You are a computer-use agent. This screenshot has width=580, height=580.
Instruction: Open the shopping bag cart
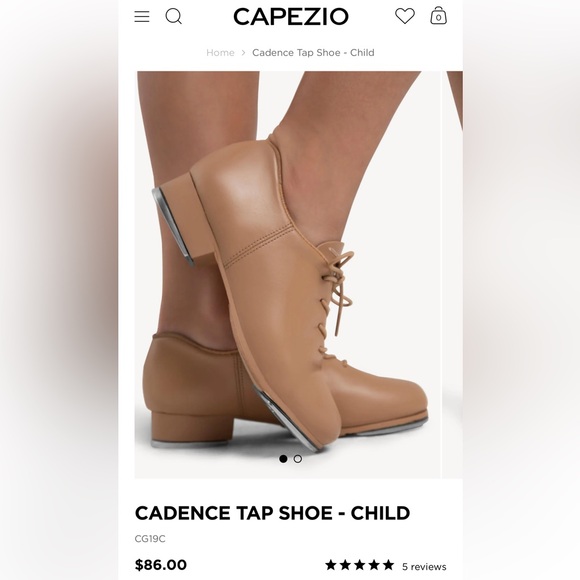[438, 16]
